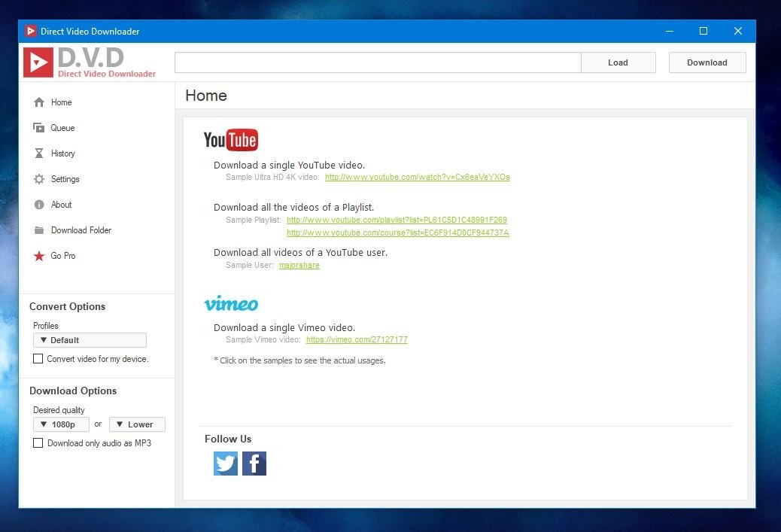
Task: Click the About info icon
Action: tap(39, 205)
